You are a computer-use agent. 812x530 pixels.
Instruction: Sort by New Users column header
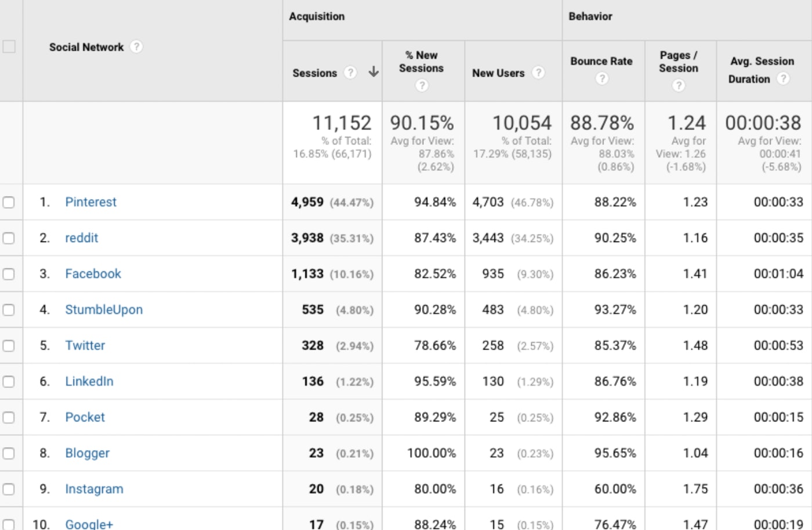(x=498, y=73)
